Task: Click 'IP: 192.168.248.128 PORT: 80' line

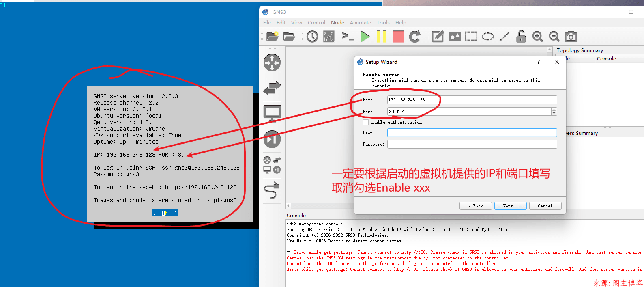Action: click(139, 155)
